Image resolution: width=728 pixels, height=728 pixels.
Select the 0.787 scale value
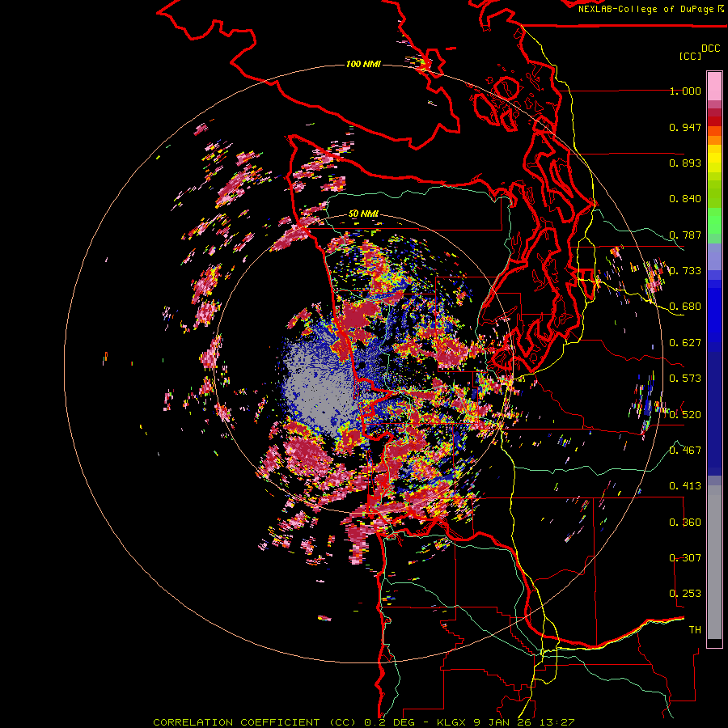click(x=685, y=235)
